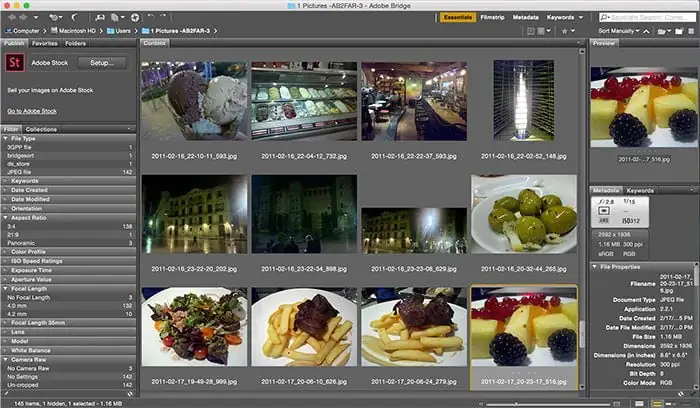
Task: Click the Go to Adobe Stock link
Action: (x=31, y=109)
